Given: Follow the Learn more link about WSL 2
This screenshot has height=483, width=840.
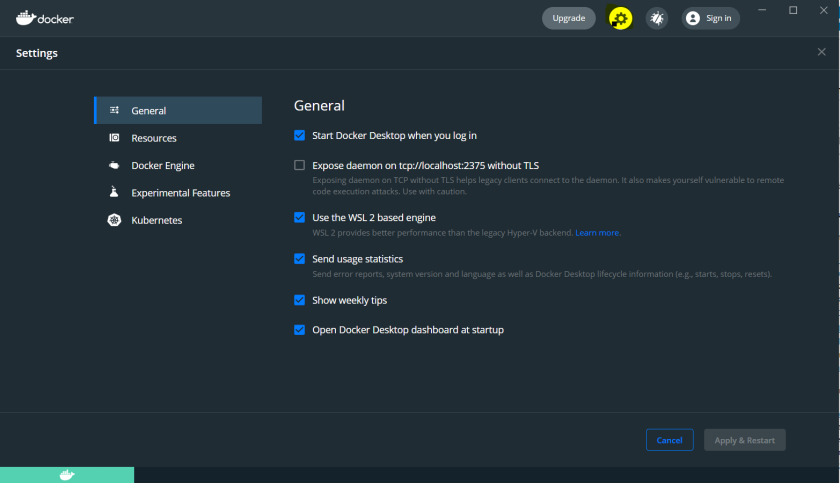Looking at the screenshot, I should (597, 233).
